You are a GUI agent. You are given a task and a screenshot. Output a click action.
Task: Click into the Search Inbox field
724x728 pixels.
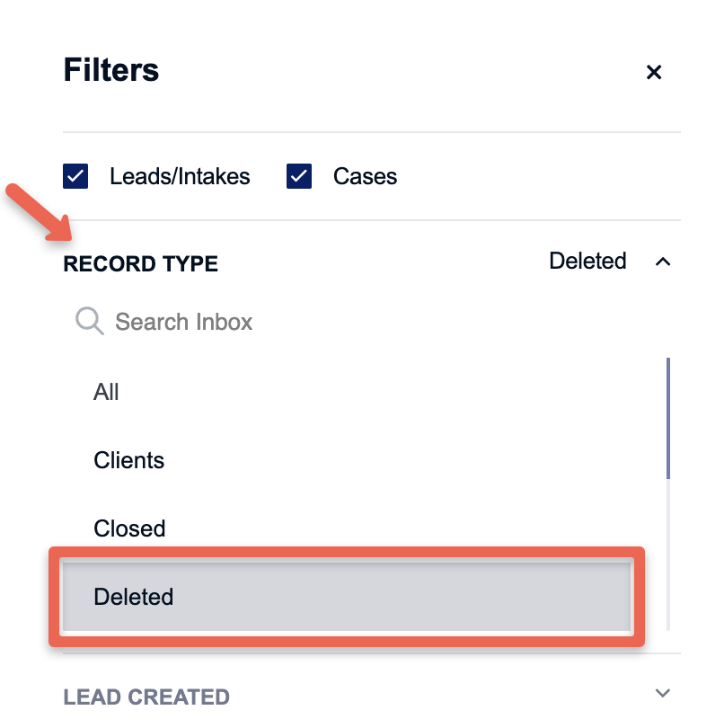[x=362, y=321]
